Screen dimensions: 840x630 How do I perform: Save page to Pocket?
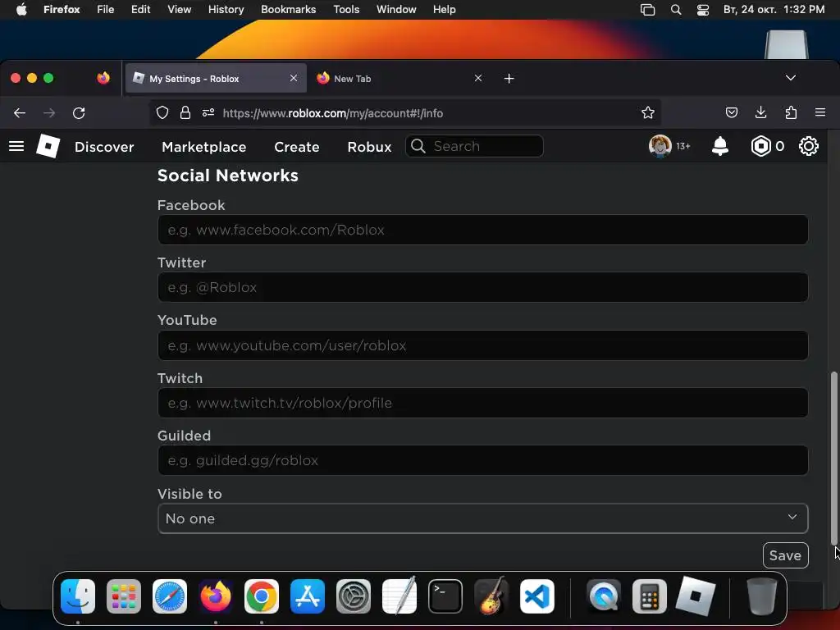click(x=731, y=112)
